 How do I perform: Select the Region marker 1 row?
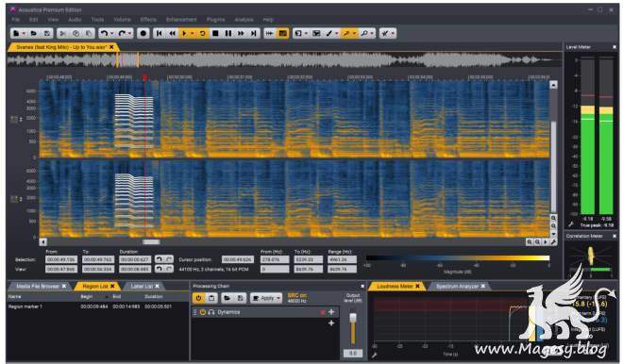98,306
